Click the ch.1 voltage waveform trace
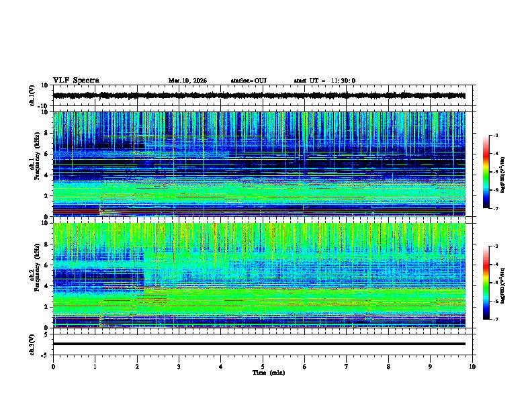Viewport: 532px width, 411px height. click(259, 95)
